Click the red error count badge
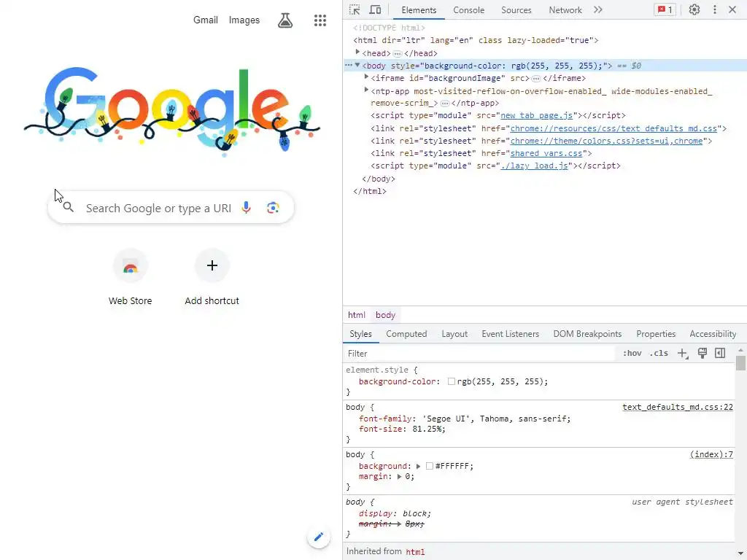This screenshot has width=747, height=560. click(665, 9)
